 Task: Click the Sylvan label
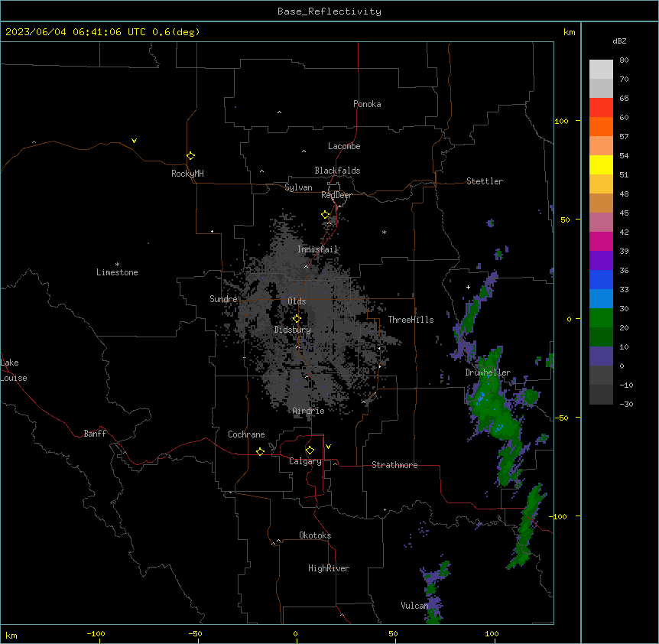point(298,187)
